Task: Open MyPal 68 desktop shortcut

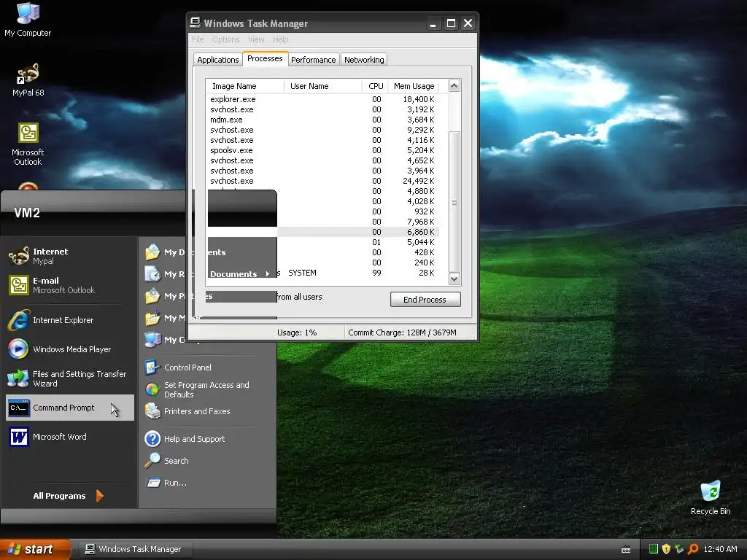Action: coord(28,80)
